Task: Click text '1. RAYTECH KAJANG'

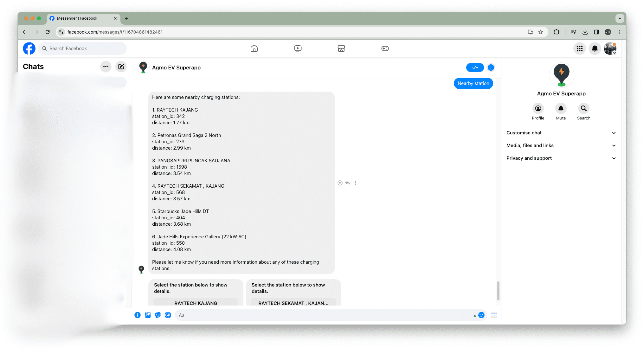Action: [175, 110]
